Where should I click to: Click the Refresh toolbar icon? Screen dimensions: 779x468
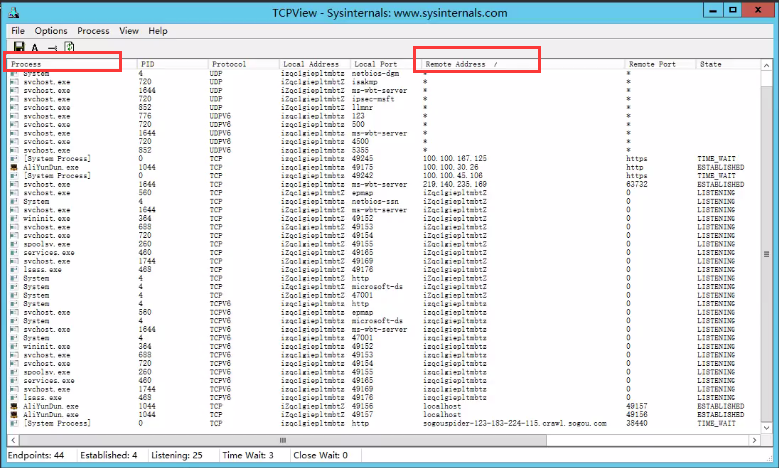[69, 46]
